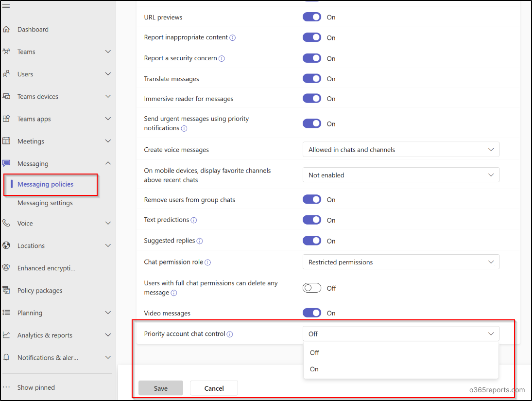Click the Teams apps icon

tap(6, 119)
